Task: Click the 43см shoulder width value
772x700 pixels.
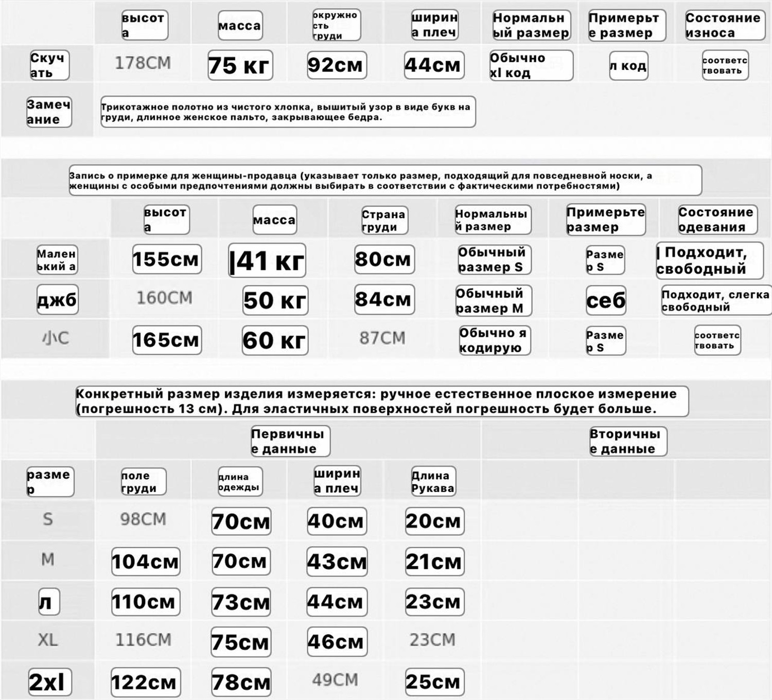Action: (338, 561)
